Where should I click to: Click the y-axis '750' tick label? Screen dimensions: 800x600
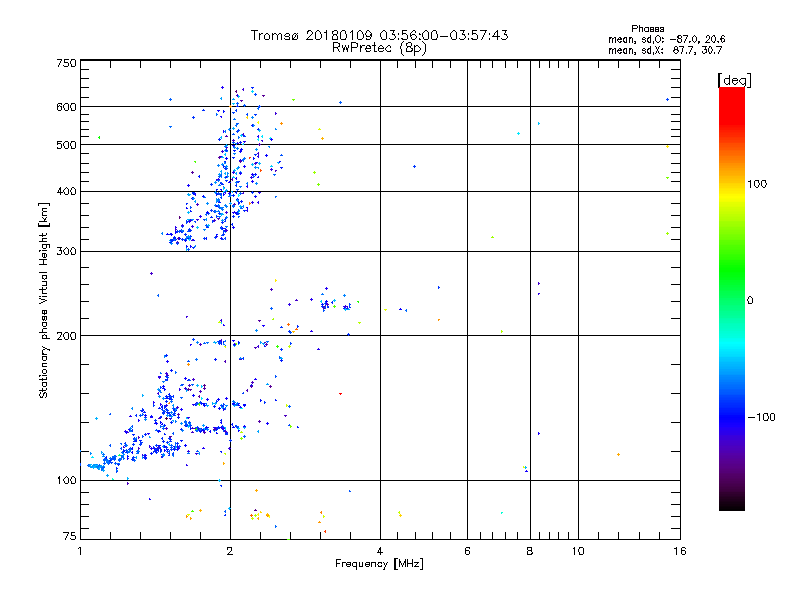pyautogui.click(x=66, y=63)
